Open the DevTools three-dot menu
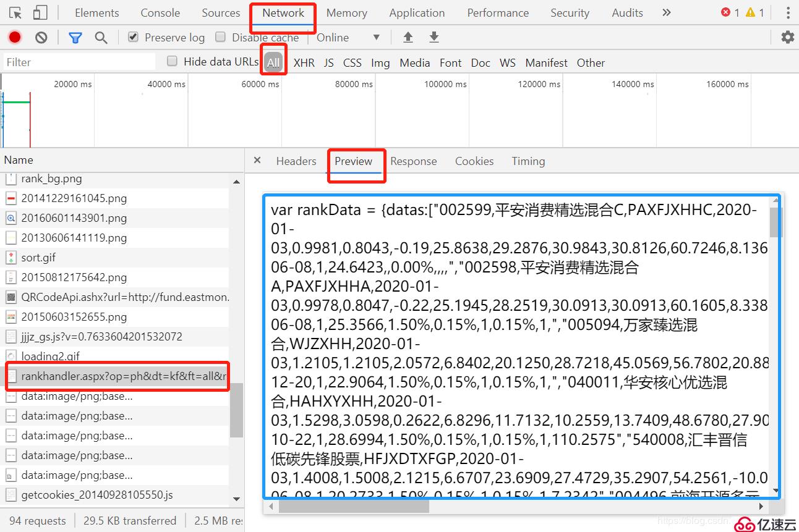The image size is (799, 532). tap(788, 13)
